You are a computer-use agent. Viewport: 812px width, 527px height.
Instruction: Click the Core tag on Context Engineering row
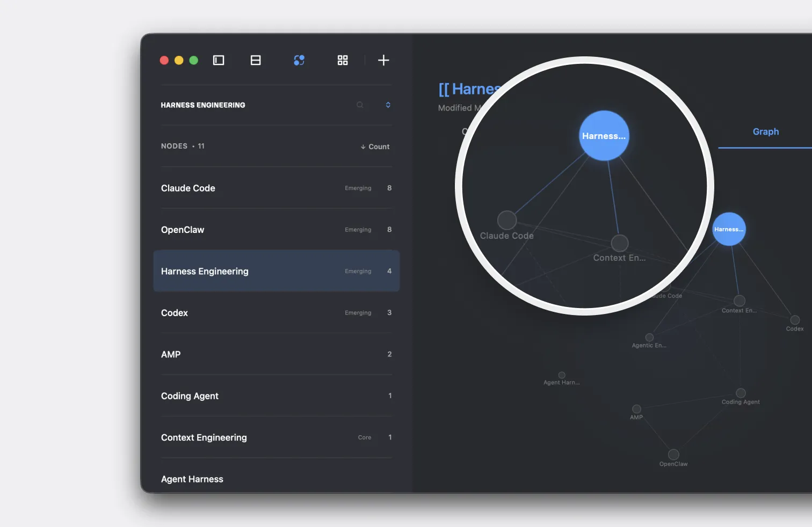pos(365,438)
